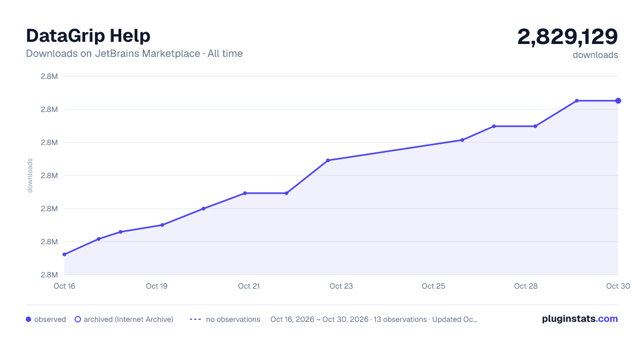Screen dimensions: 644x338
Task: Select the large Oct 30 endpoint data point
Action: pos(618,101)
